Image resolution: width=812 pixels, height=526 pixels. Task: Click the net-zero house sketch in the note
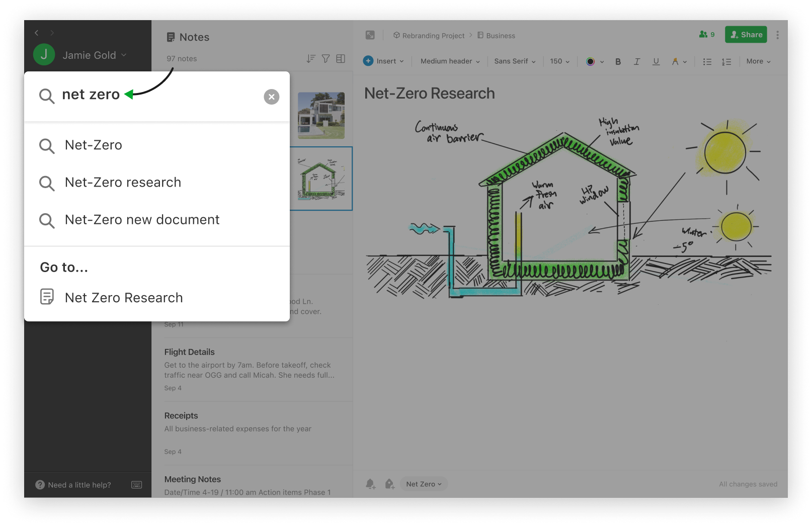click(x=568, y=208)
